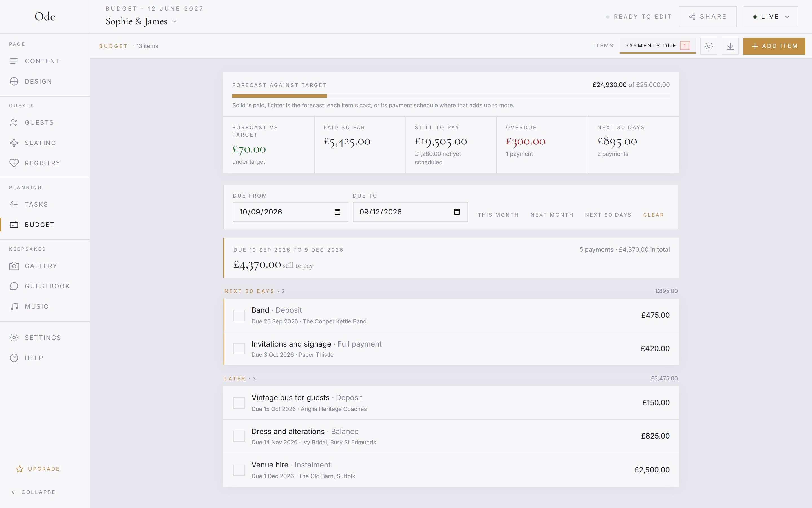Screen dimensions: 812x508
Task: Click the £70.00 under target figure
Action: pos(249,150)
